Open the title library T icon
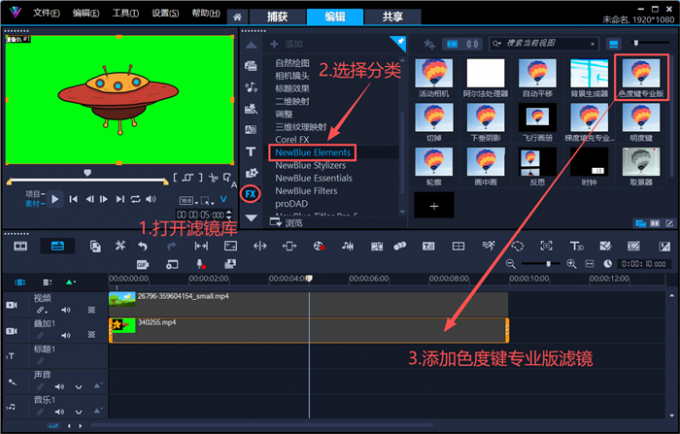 (x=251, y=152)
